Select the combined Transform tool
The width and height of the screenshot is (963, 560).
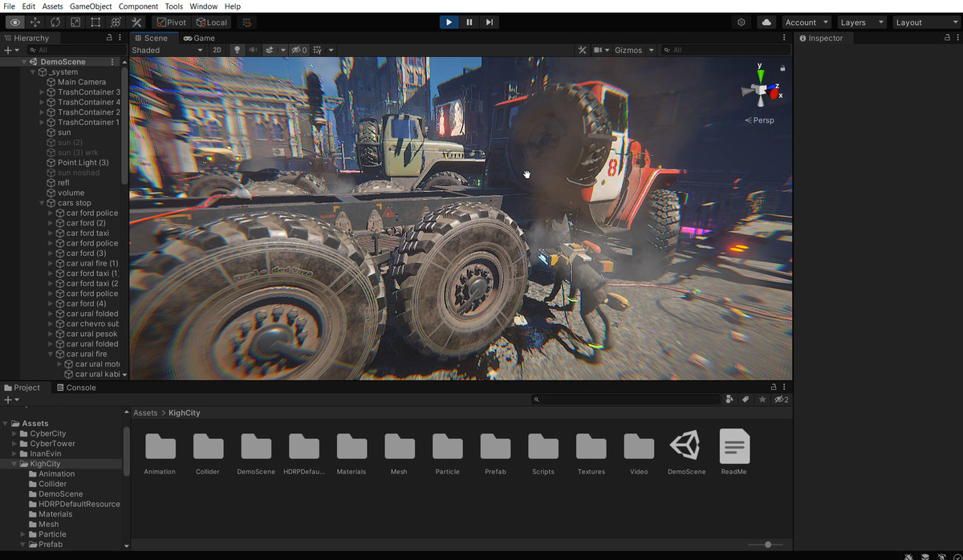[116, 22]
